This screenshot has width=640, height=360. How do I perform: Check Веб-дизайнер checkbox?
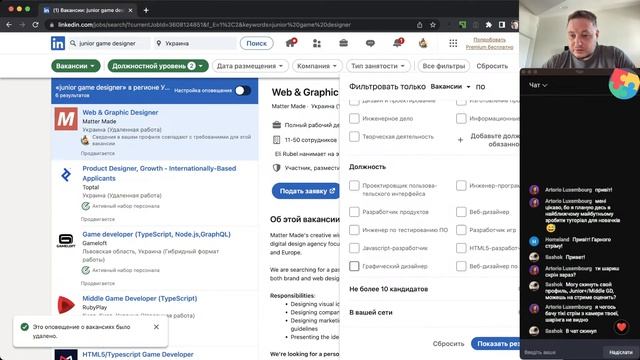coord(461,212)
